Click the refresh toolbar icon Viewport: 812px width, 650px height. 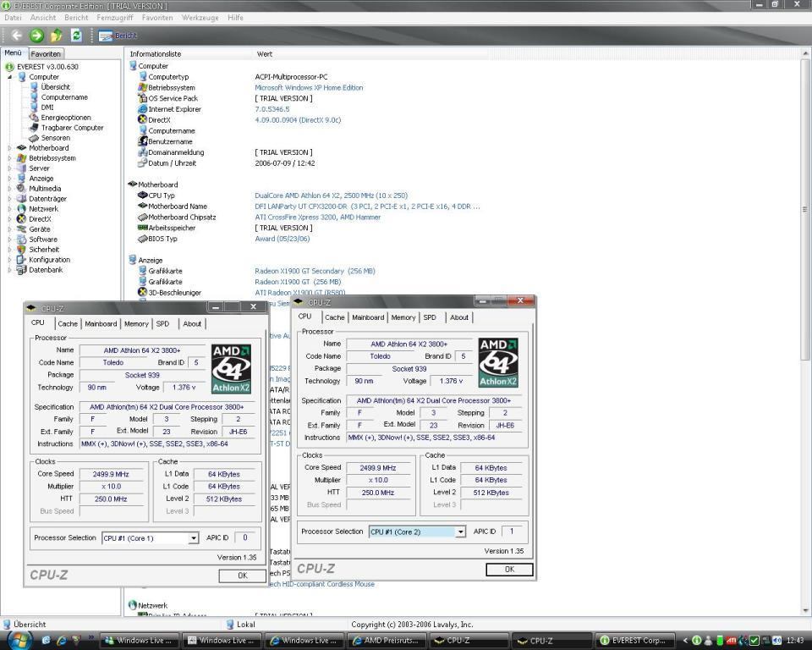76,36
